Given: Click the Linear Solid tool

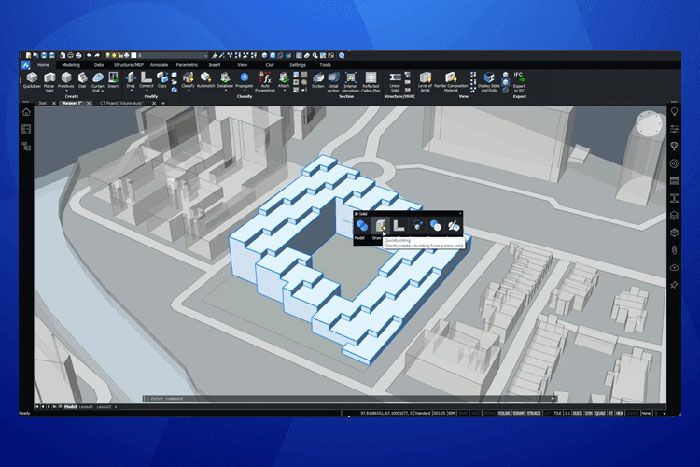Looking at the screenshot, I should (395, 82).
